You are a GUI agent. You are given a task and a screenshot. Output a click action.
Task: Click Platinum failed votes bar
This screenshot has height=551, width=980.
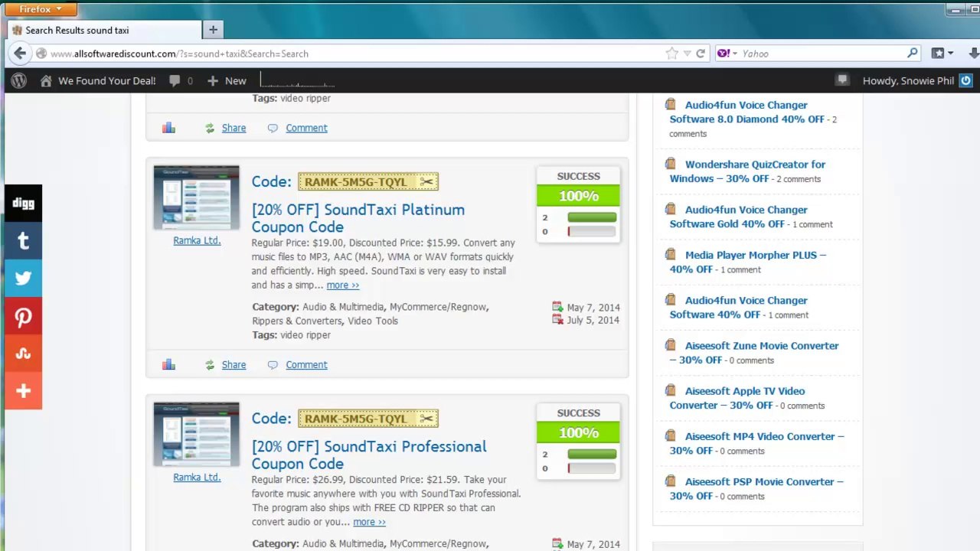(x=592, y=231)
